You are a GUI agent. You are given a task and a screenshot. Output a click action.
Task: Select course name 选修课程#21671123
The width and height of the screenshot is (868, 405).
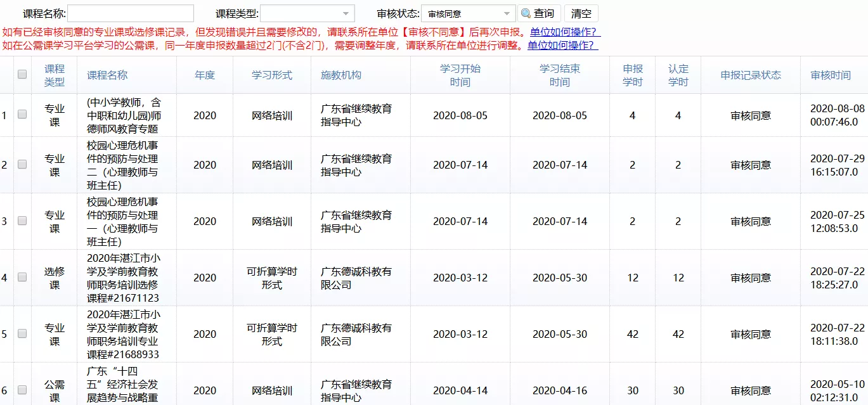124,278
